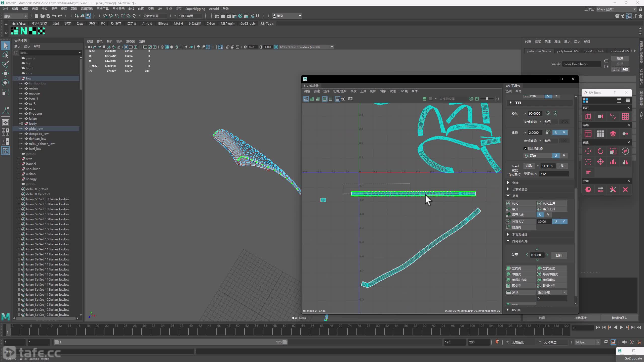This screenshot has width=644, height=362.
Task: Click the Save scene icon in status line
Action: click(x=48, y=16)
